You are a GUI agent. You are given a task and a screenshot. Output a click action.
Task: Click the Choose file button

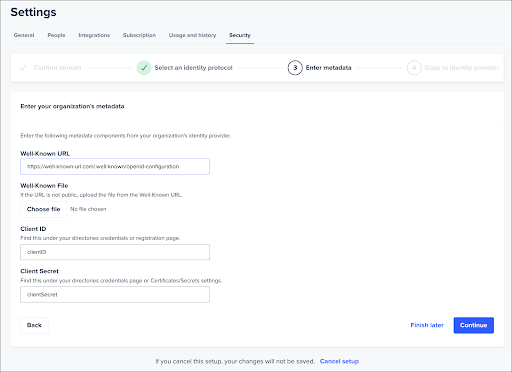(x=44, y=209)
